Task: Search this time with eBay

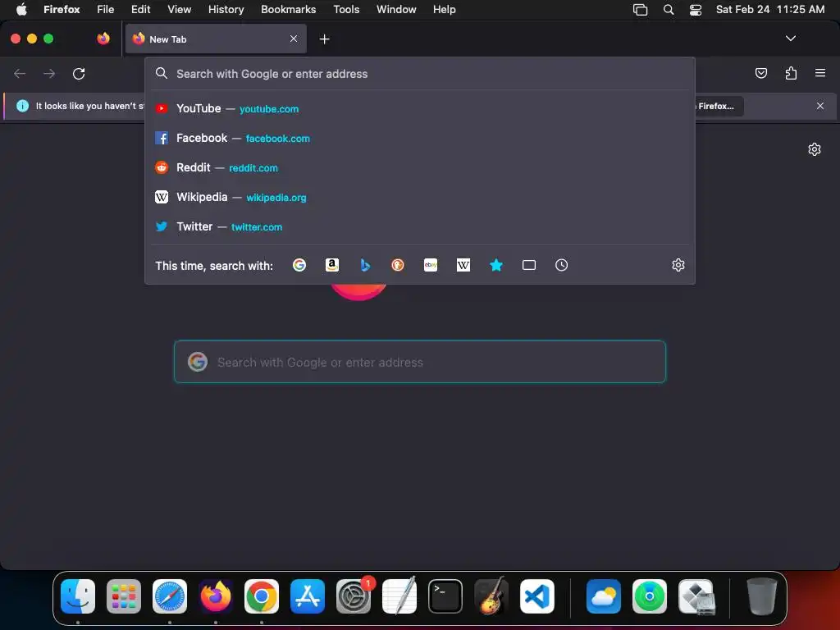Action: click(x=431, y=265)
